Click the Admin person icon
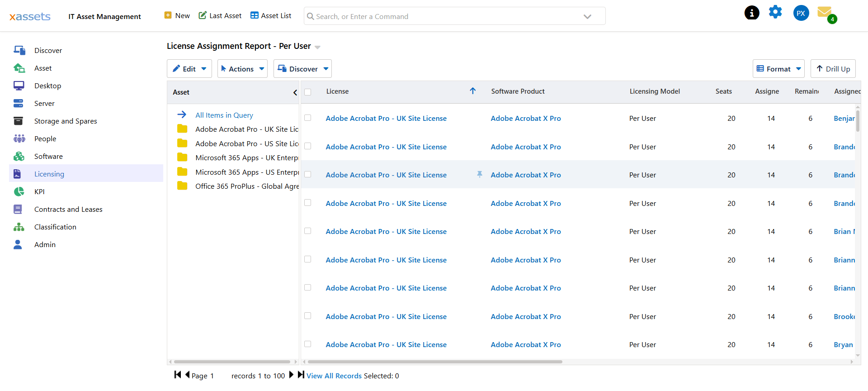The height and width of the screenshot is (391, 868). pos(18,244)
